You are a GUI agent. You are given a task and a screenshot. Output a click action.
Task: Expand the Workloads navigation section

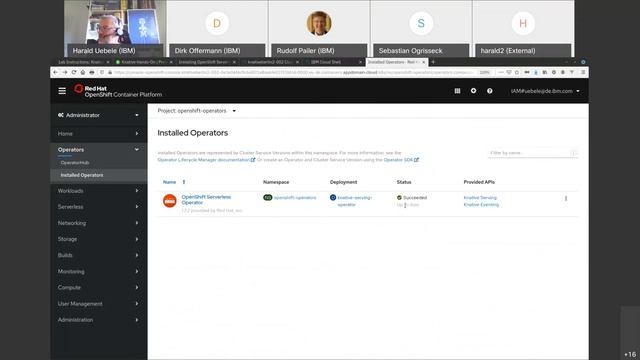tap(98, 191)
